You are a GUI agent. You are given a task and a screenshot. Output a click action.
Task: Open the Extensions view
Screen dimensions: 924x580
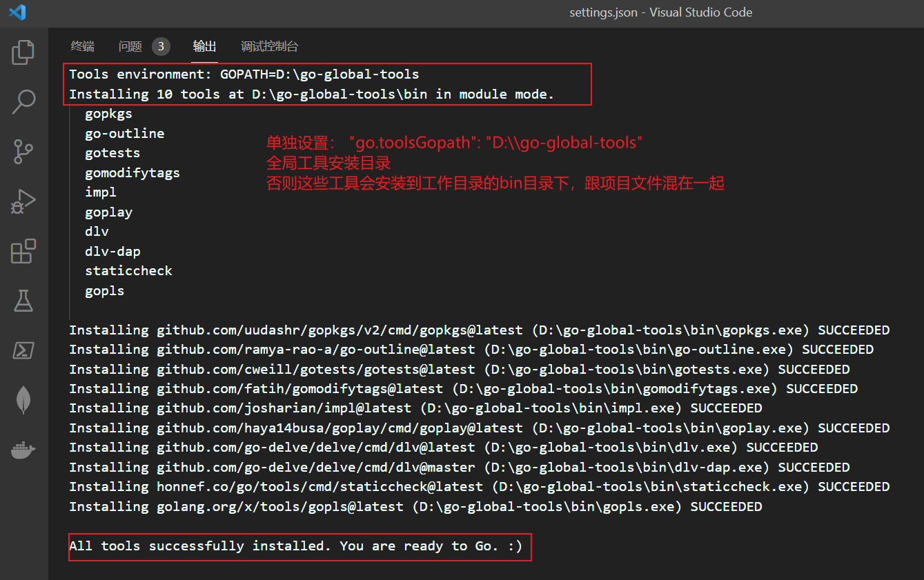click(23, 251)
